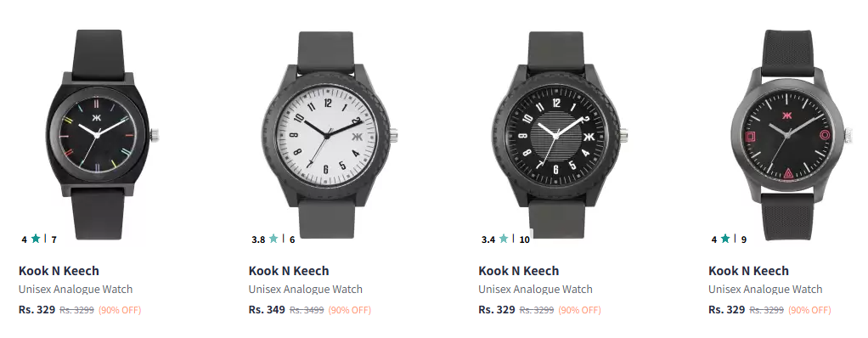Open Kook N Keech title priced Rs. 349

(289, 271)
